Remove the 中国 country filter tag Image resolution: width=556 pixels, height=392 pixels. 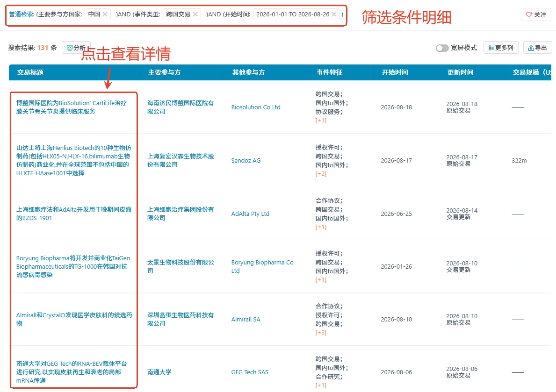point(105,14)
